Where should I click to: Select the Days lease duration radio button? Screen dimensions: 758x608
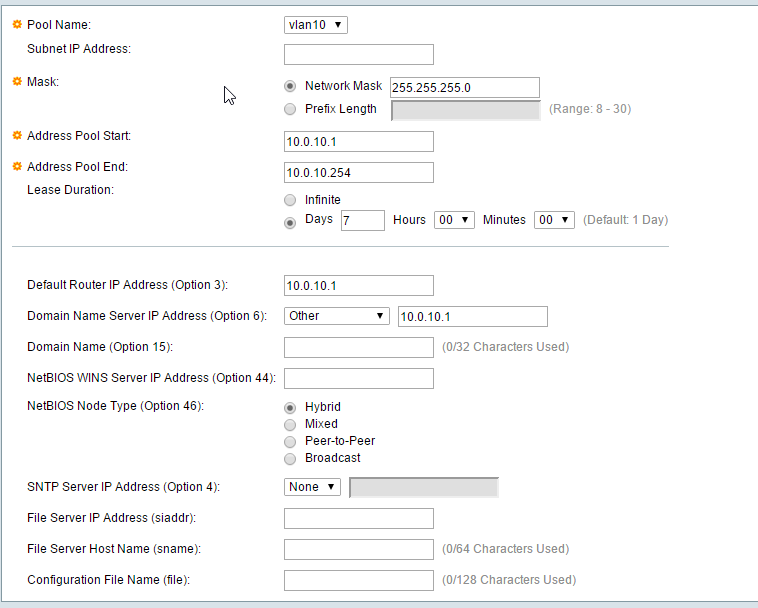click(x=290, y=223)
